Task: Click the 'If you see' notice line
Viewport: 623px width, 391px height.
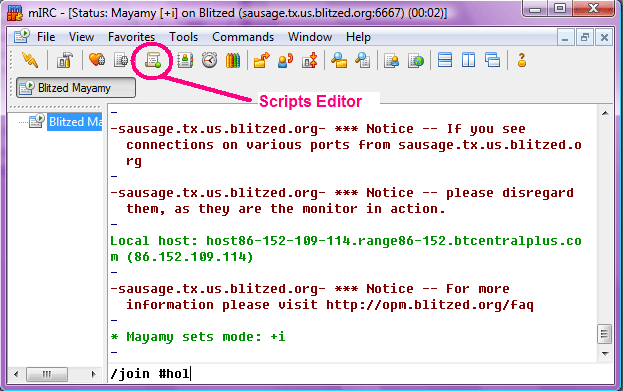Action: (x=318, y=129)
